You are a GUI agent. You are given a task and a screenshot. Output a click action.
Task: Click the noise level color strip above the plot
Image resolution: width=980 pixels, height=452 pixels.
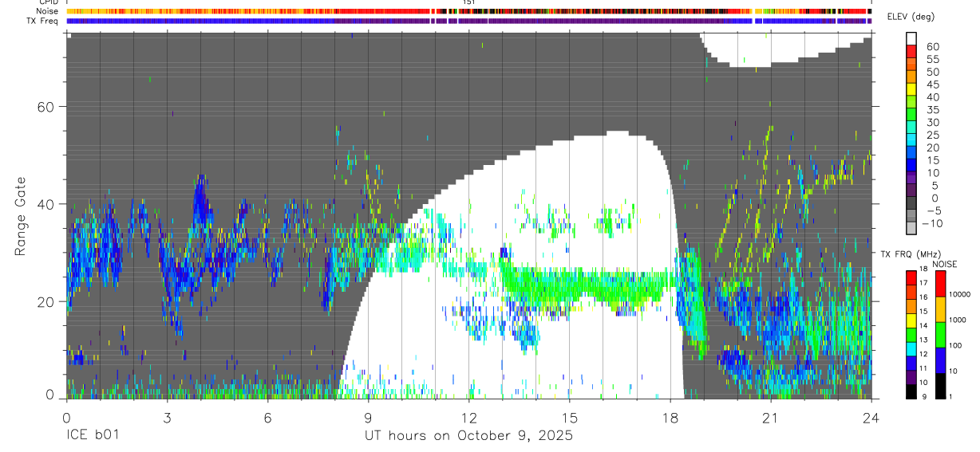click(469, 11)
